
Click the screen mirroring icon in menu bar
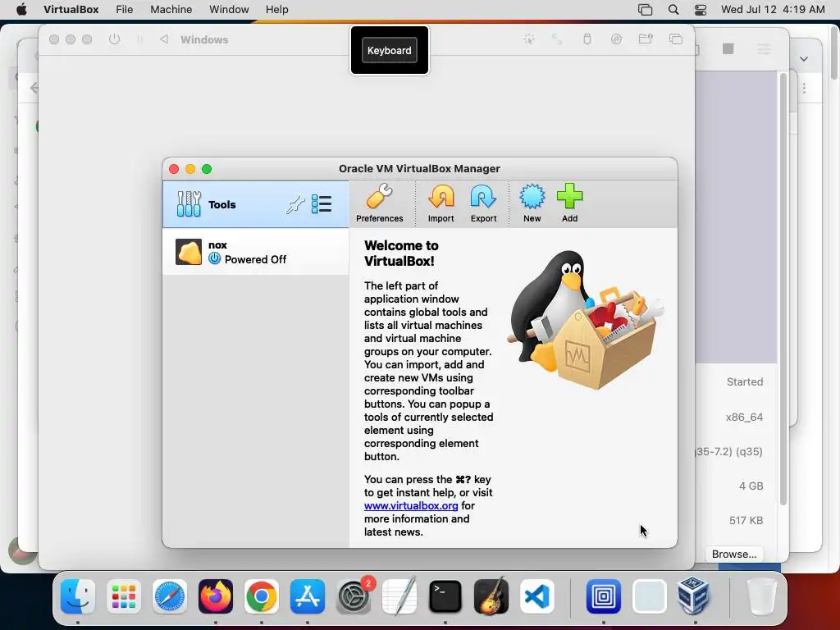(x=645, y=10)
